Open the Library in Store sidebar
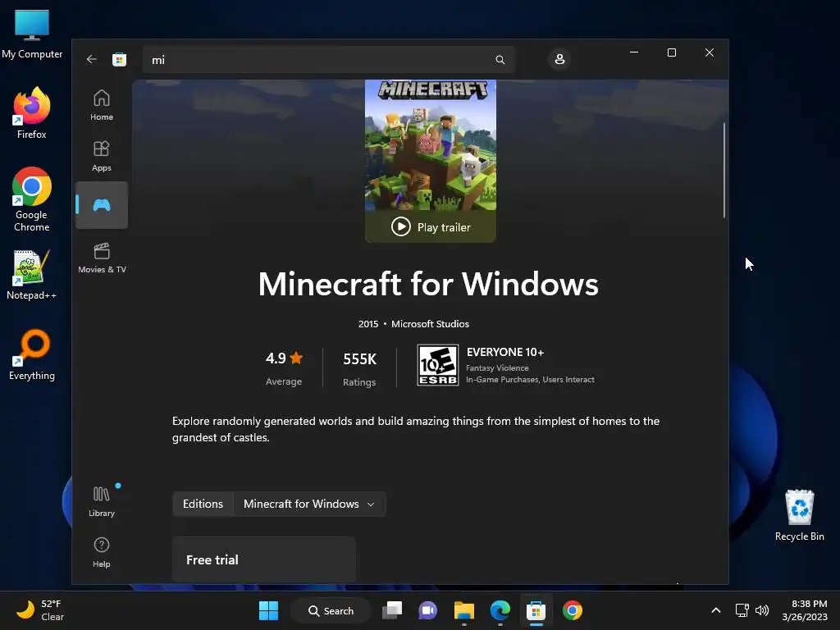The image size is (840, 630). (101, 501)
